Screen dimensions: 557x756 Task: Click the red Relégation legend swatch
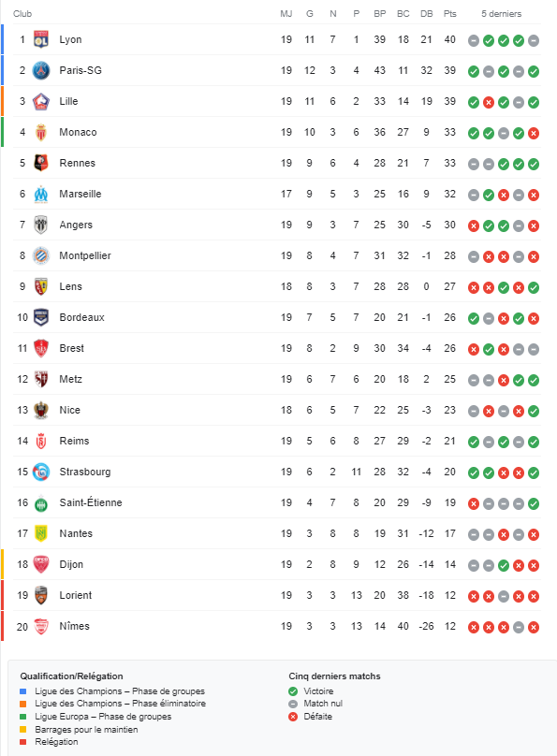click(x=22, y=742)
